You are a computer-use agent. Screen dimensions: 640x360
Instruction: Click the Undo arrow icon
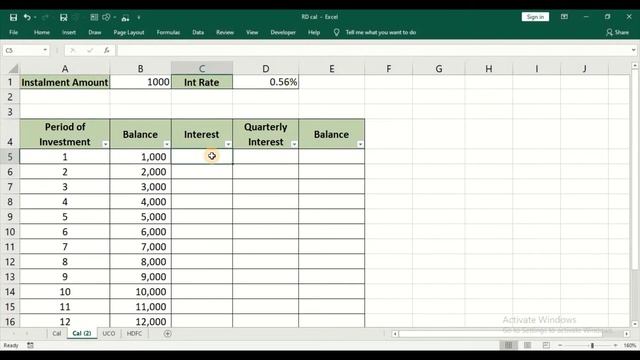point(27,17)
